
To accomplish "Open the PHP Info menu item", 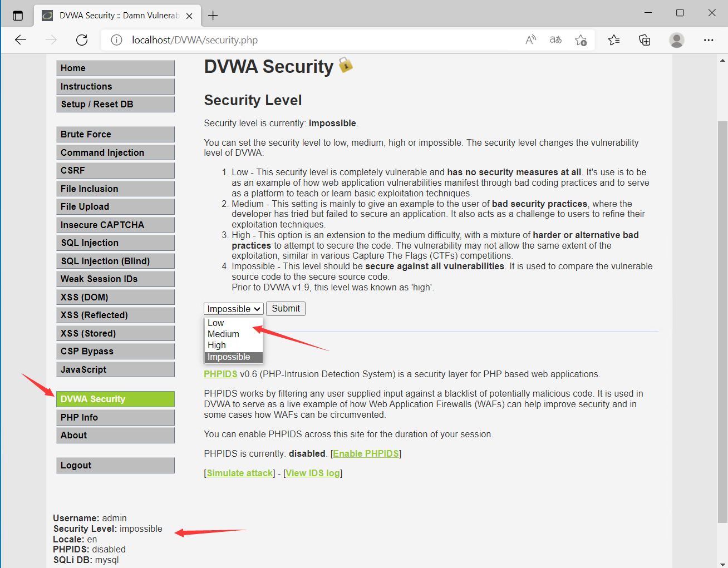I will 115,417.
